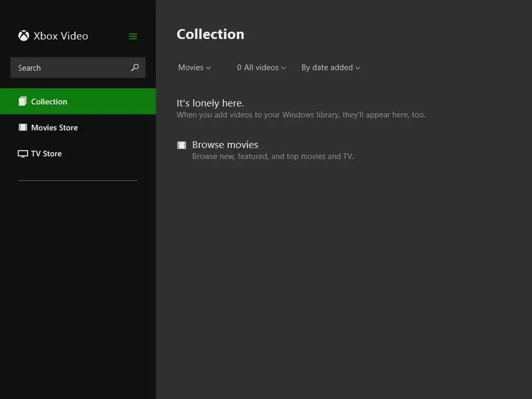
Task: Click the TV Store television icon
Action: point(23,154)
